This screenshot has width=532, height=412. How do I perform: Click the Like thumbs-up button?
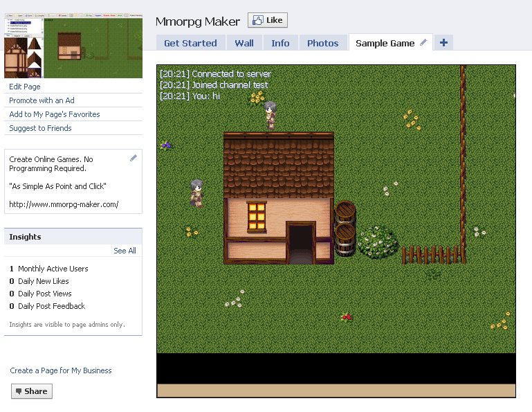pos(267,20)
